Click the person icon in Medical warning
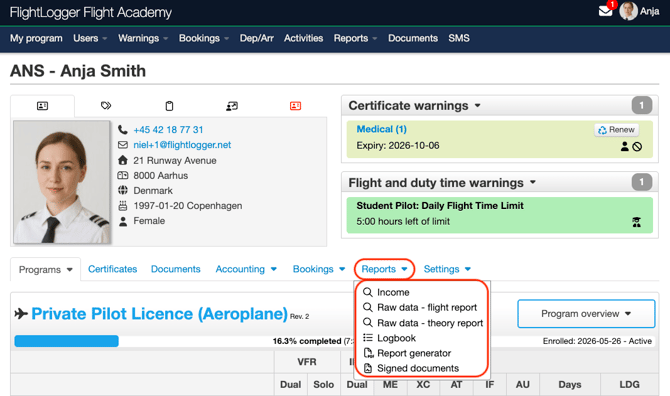This screenshot has width=670, height=396. click(624, 147)
